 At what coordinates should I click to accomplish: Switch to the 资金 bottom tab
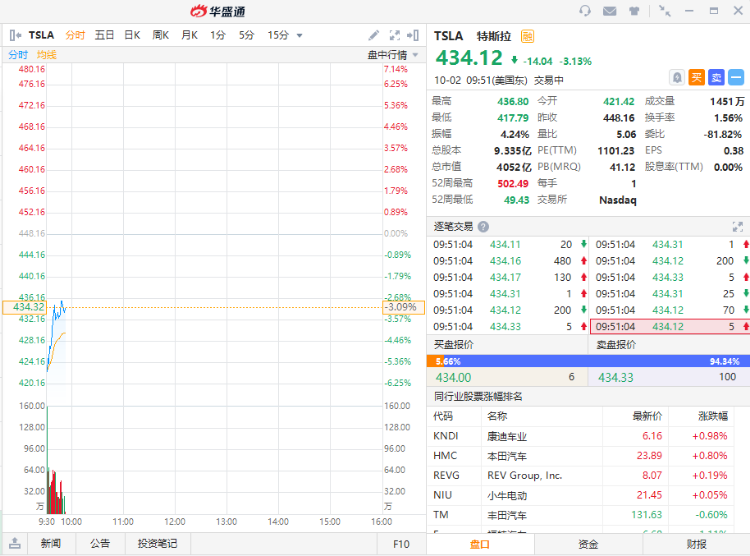[588, 544]
